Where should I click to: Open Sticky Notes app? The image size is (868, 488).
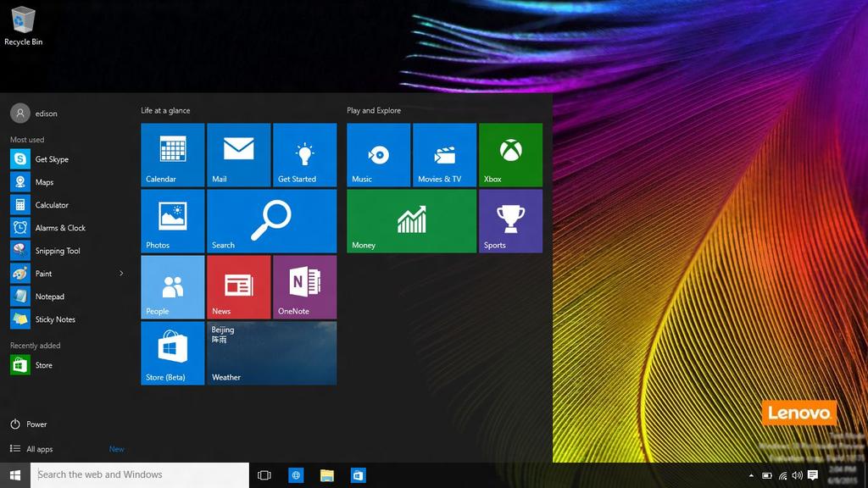(67, 319)
